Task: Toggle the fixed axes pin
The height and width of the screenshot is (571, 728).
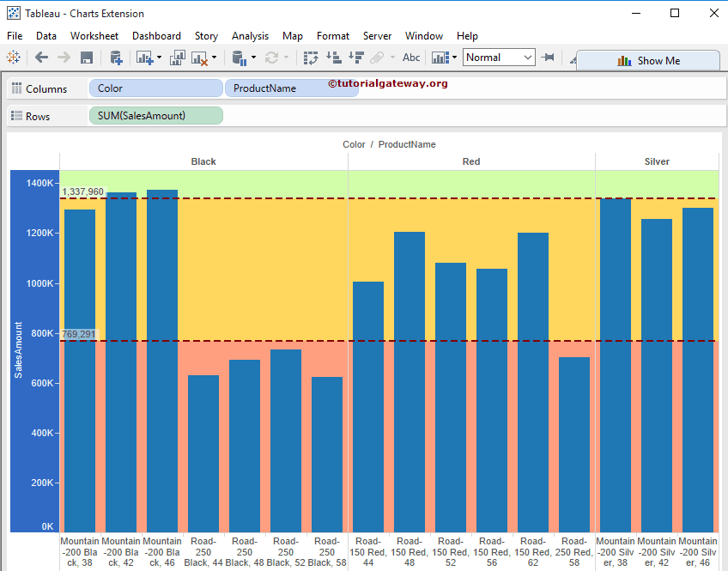Action: (x=548, y=58)
